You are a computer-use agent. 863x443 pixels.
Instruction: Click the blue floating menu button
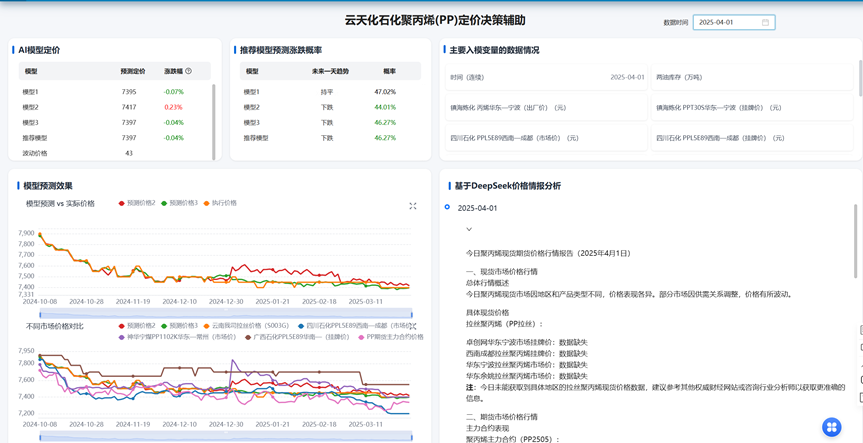(831, 427)
